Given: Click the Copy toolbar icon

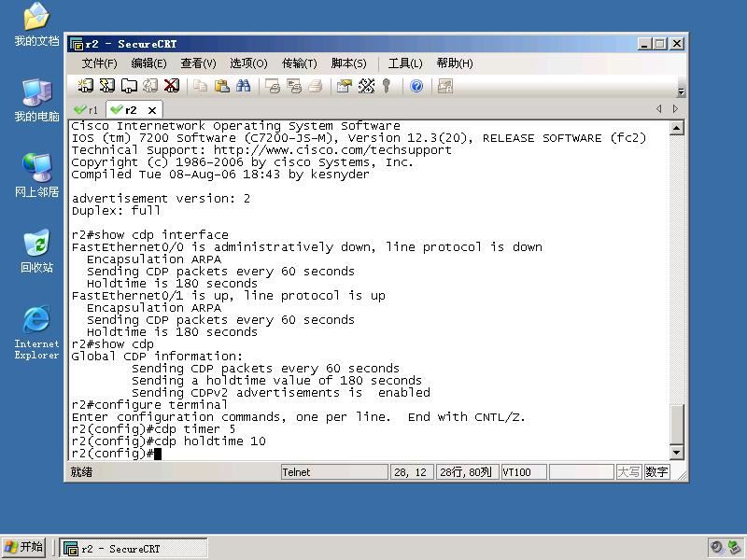Looking at the screenshot, I should click(200, 86).
